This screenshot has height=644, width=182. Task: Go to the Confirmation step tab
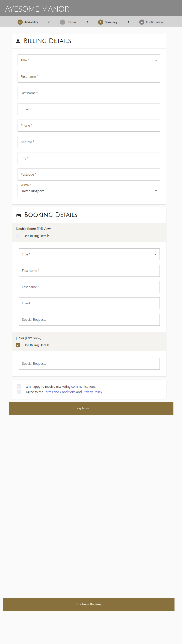154,22
